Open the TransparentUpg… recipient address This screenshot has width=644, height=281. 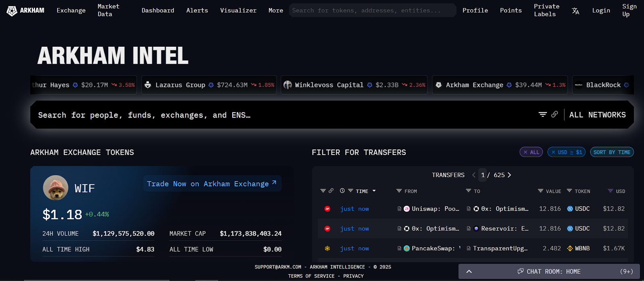(500, 248)
